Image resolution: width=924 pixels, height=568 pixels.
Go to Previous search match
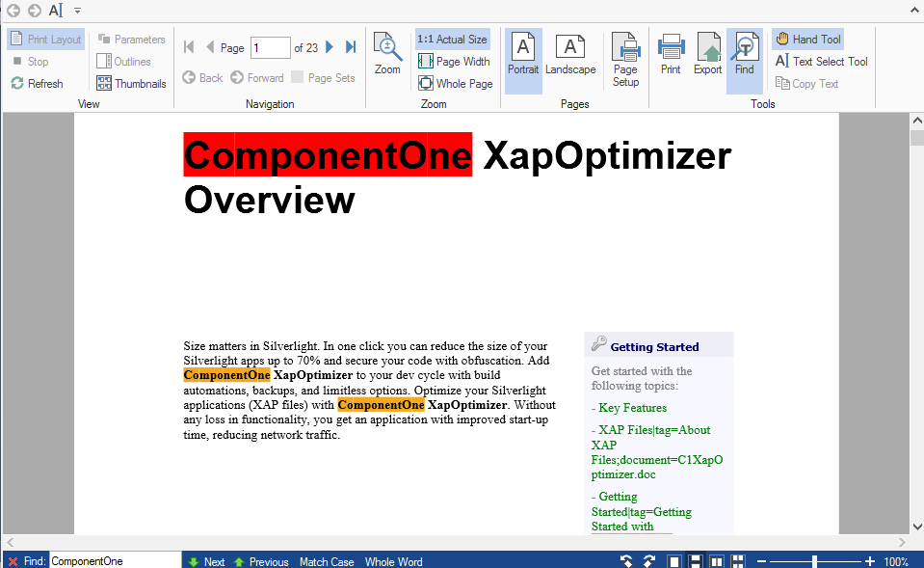click(x=261, y=561)
